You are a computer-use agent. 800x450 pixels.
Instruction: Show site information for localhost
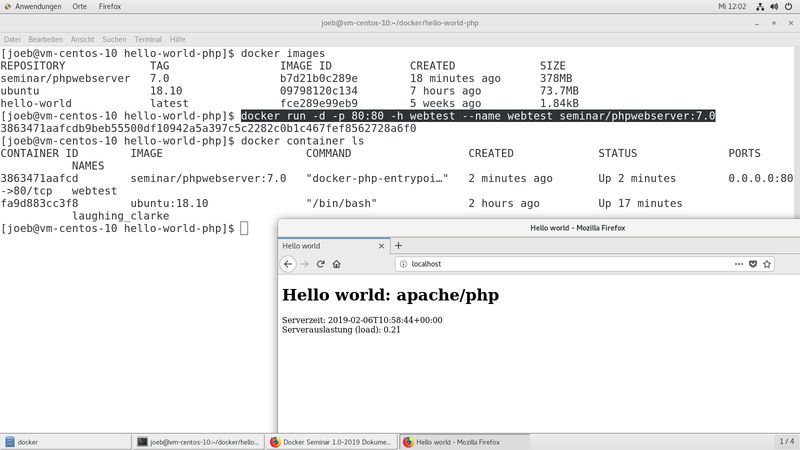(403, 264)
